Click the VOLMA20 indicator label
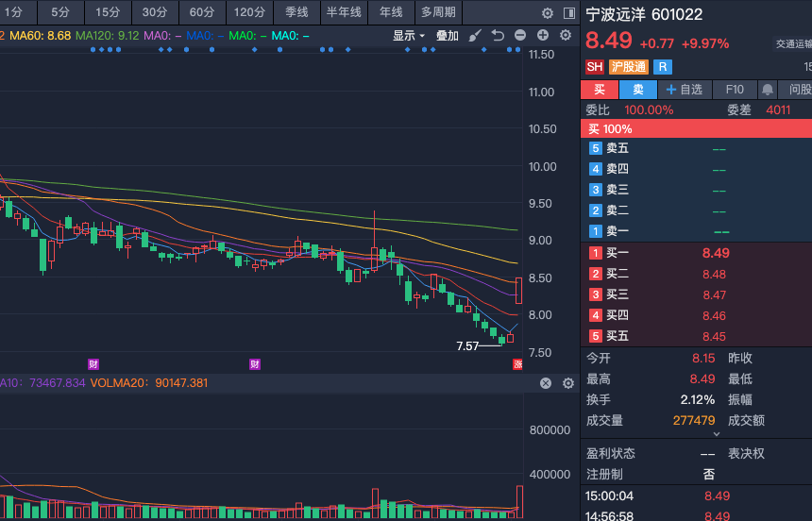The height and width of the screenshot is (521, 812). (149, 383)
